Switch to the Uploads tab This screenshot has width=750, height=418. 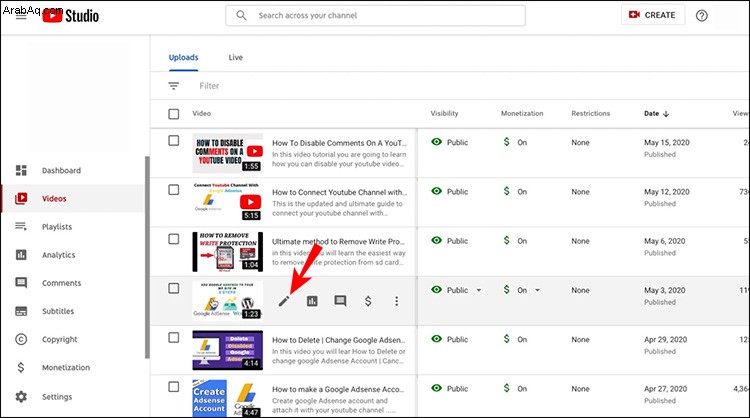183,57
